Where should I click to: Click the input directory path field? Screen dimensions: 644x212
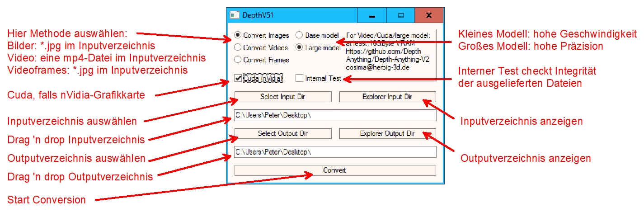pyautogui.click(x=334, y=115)
